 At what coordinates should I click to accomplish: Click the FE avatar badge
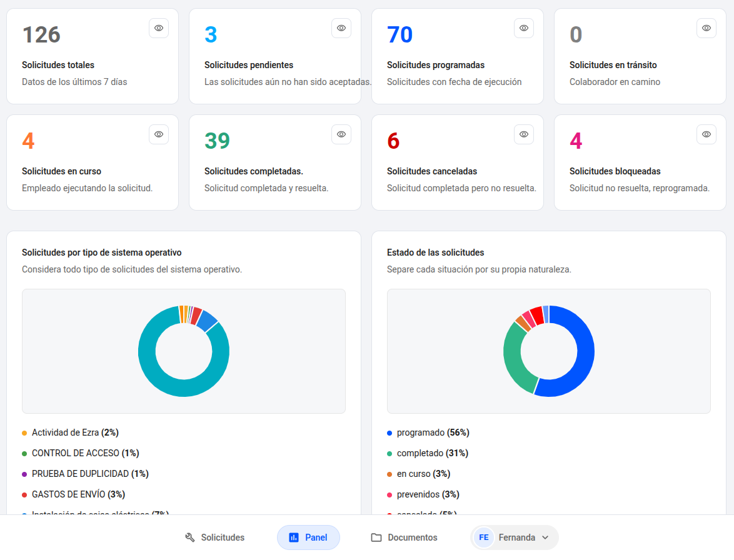[483, 537]
